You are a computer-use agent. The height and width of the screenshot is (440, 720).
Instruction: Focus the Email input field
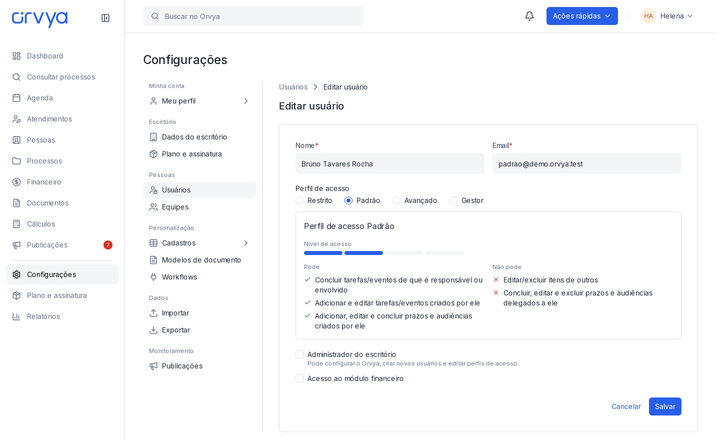(x=587, y=164)
